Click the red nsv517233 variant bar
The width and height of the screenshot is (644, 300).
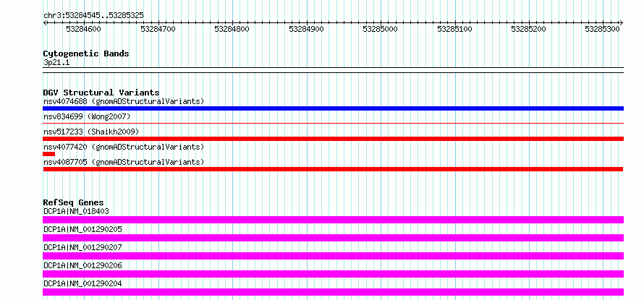tap(333, 139)
